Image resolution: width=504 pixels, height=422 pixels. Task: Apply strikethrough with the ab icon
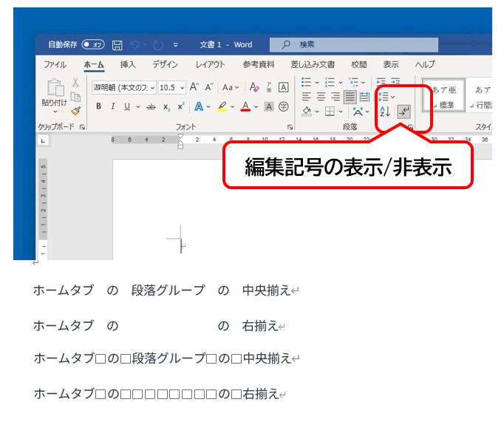pyautogui.click(x=151, y=106)
